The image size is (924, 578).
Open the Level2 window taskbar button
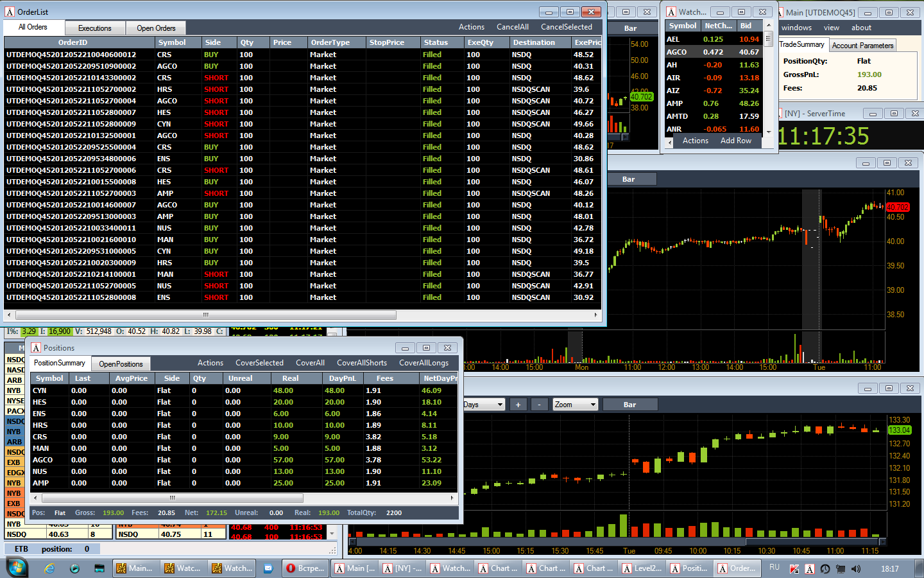click(642, 568)
